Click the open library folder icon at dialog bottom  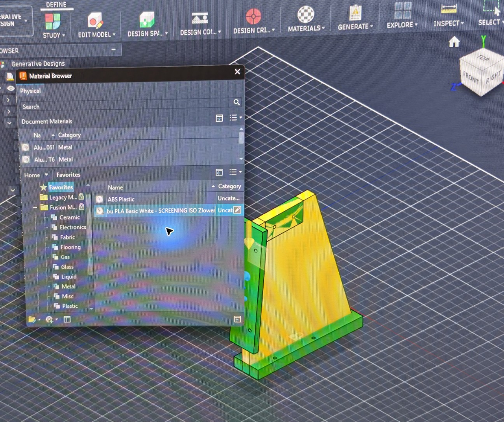(x=32, y=320)
